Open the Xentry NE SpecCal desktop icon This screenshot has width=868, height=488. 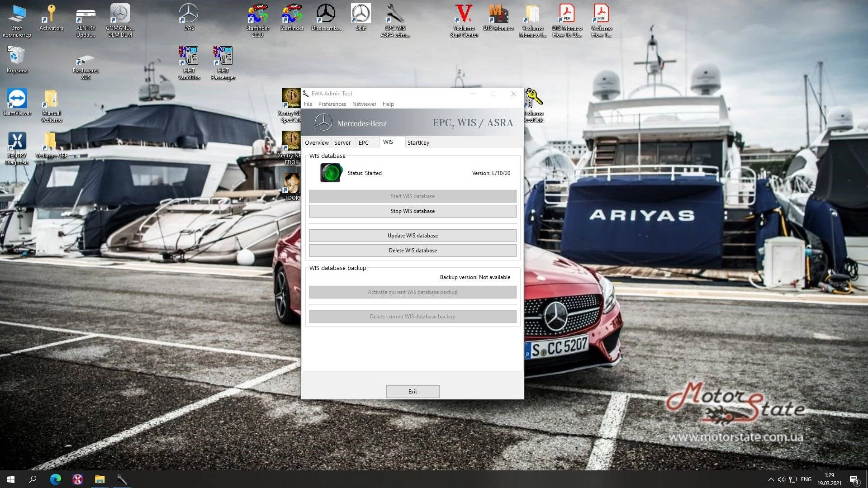point(290,105)
